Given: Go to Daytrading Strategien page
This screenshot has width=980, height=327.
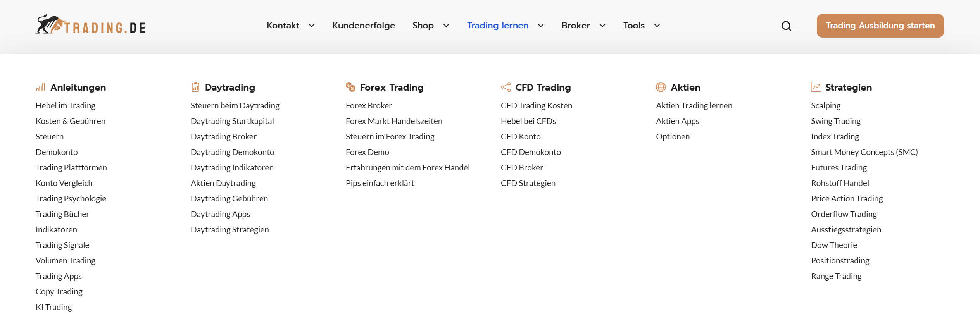Looking at the screenshot, I should pyautogui.click(x=229, y=229).
